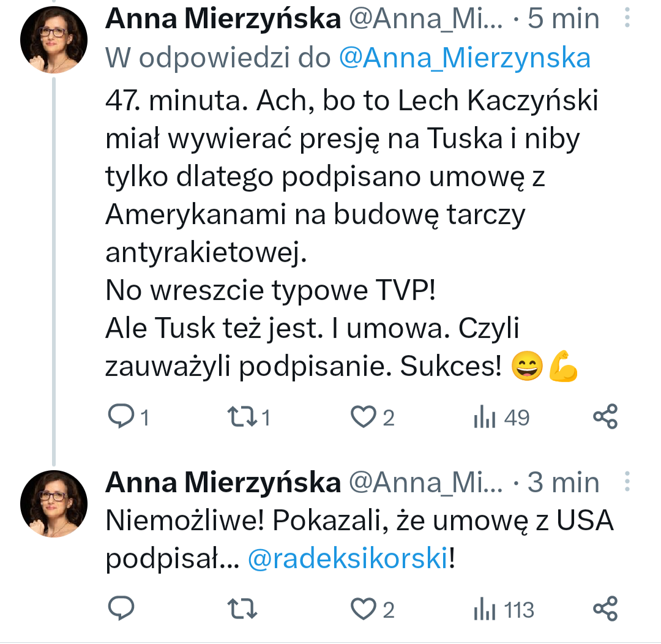The width and height of the screenshot is (661, 644).
Task: Open Anna Mierzyńska name on first tweet
Action: point(223,19)
